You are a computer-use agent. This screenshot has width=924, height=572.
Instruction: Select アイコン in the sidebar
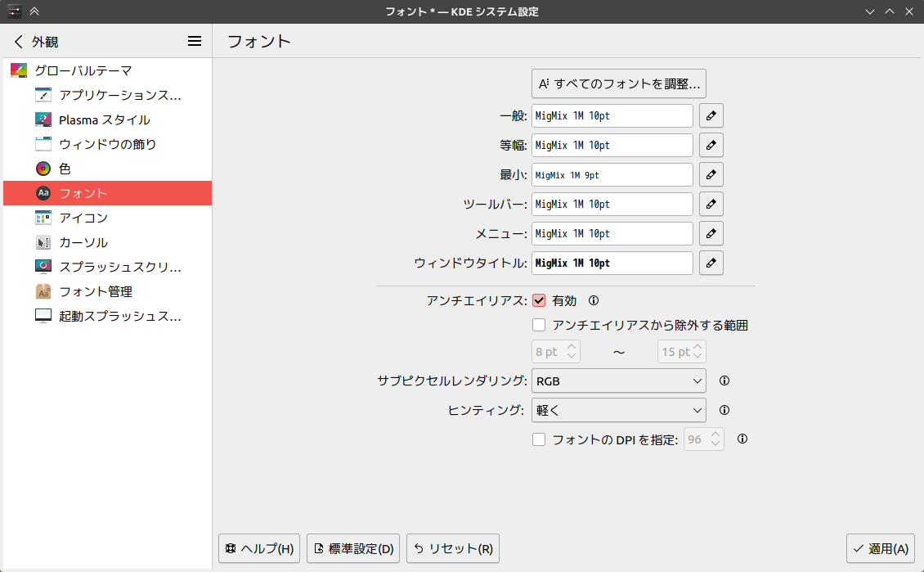point(108,218)
